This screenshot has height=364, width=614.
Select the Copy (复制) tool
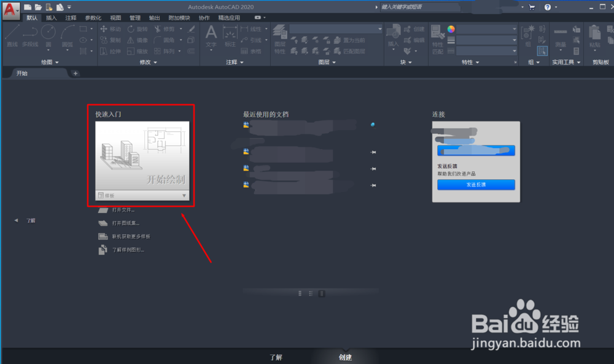pyautogui.click(x=111, y=40)
